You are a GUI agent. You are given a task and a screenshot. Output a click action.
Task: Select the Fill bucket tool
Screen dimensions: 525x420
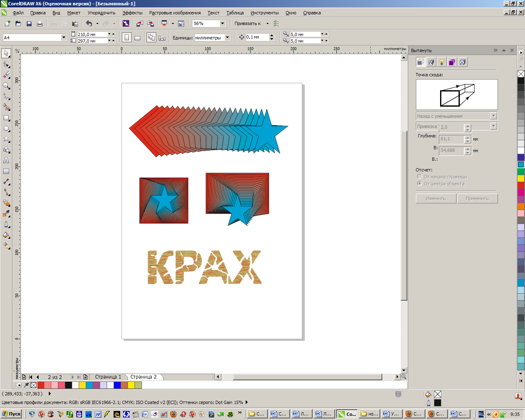click(6, 235)
